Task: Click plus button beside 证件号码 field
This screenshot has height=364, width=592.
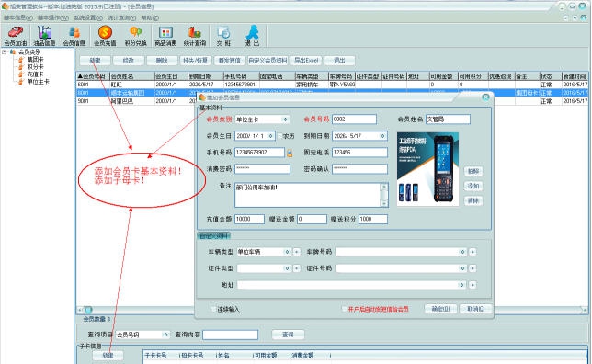Action: 472,268
